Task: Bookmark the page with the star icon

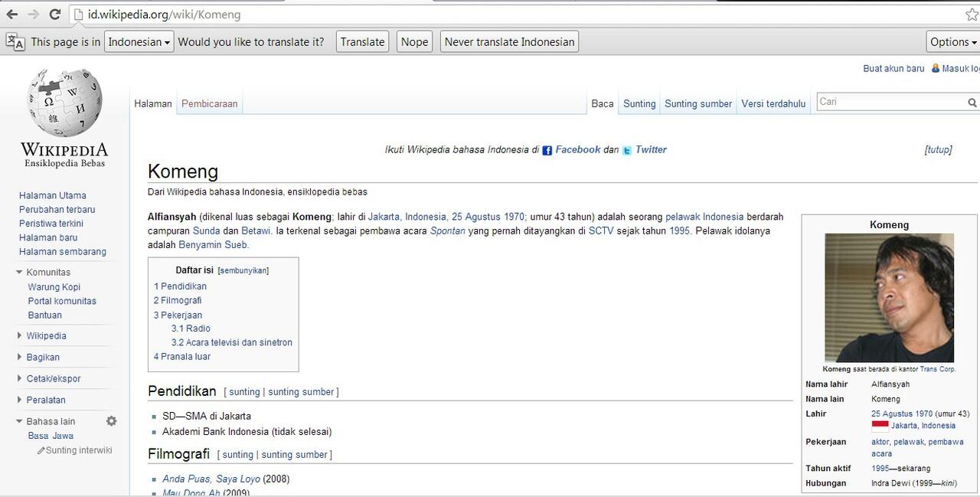Action: pos(972,15)
